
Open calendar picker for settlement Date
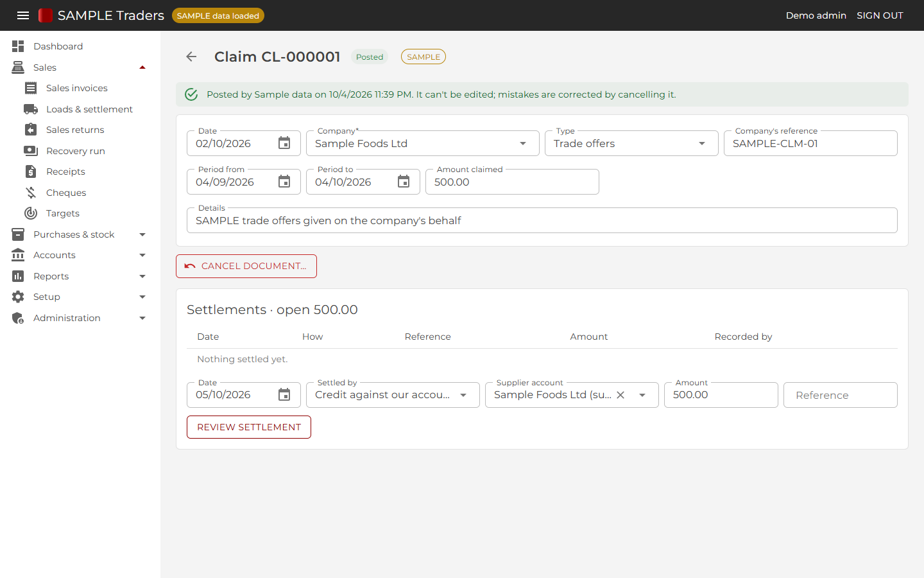coord(284,395)
